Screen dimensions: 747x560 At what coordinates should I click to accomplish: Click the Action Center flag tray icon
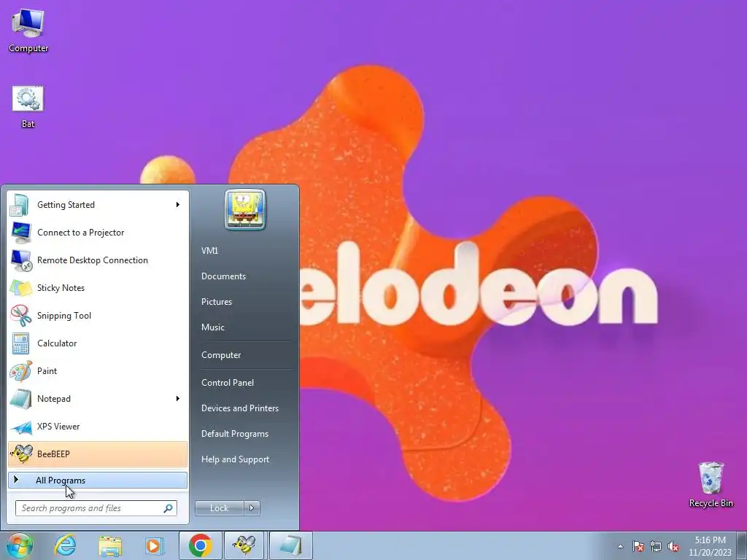pyautogui.click(x=638, y=546)
